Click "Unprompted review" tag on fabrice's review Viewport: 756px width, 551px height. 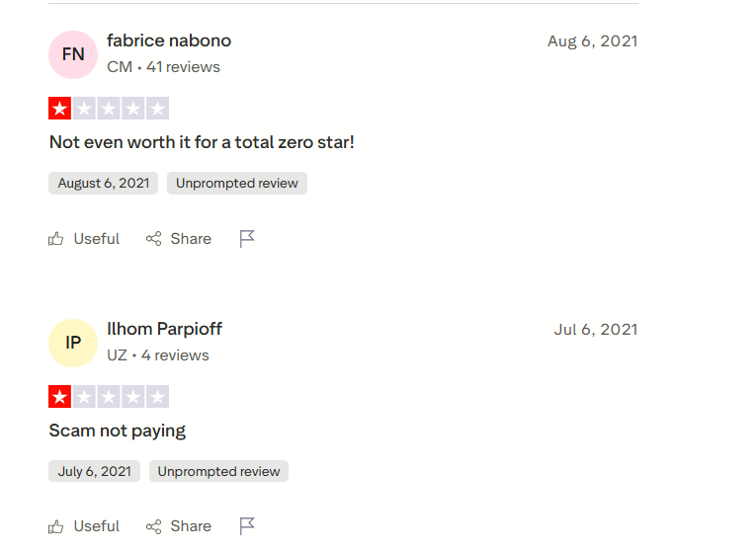(237, 184)
